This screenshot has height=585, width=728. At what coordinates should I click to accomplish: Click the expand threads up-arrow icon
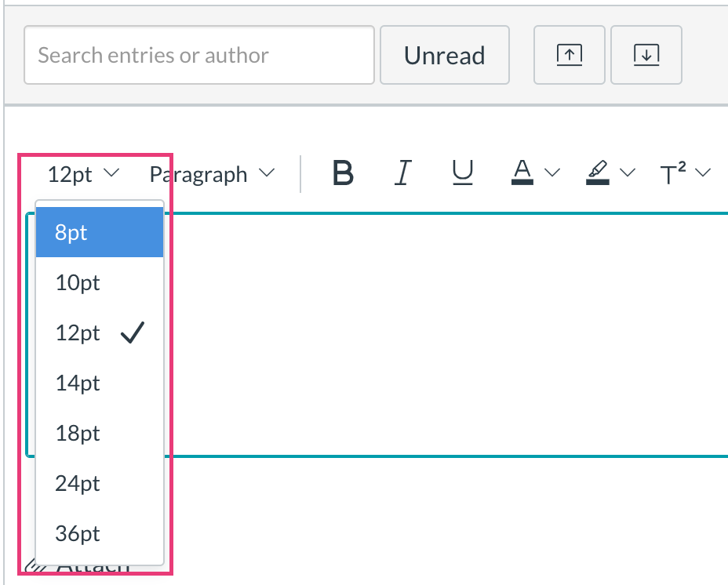(570, 55)
